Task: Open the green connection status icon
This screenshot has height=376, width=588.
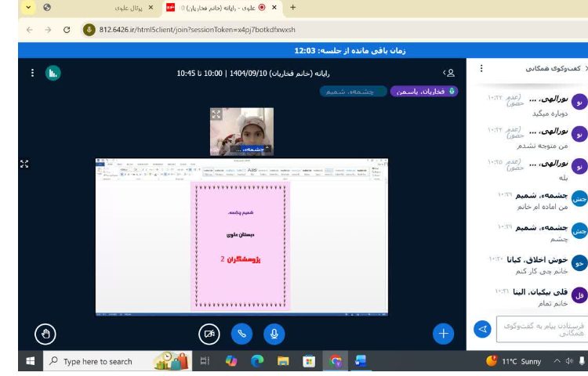Action: (x=53, y=73)
